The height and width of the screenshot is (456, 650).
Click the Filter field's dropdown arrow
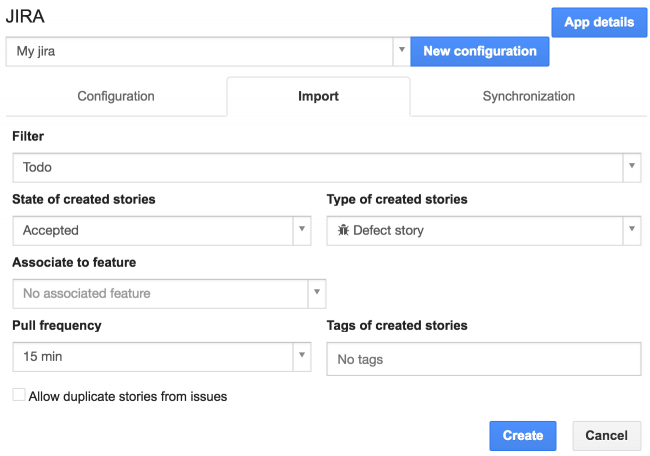(x=631, y=168)
